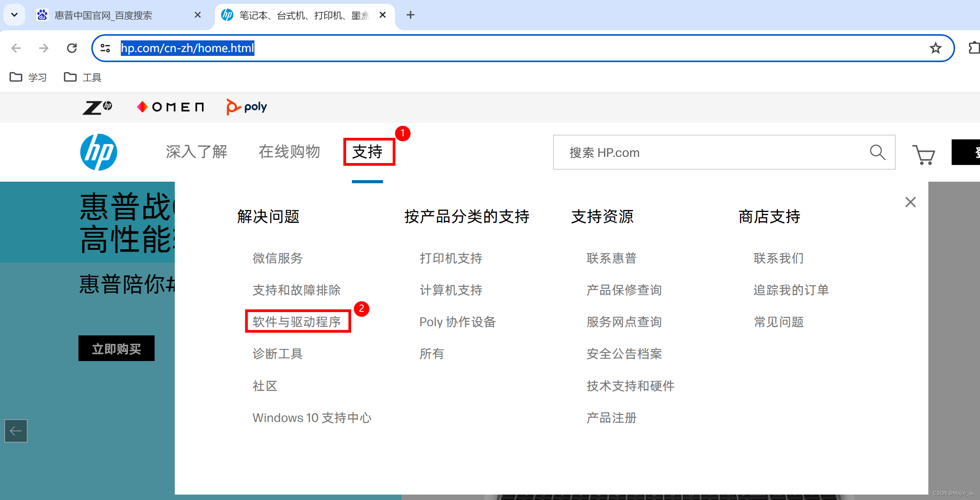Viewport: 980px width, 500px height.
Task: Click the browser back arrow
Action: (16, 48)
